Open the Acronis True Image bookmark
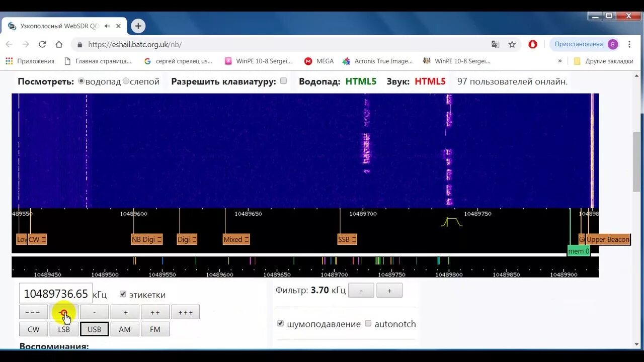Screen dimensions: 644x362 coord(377,61)
